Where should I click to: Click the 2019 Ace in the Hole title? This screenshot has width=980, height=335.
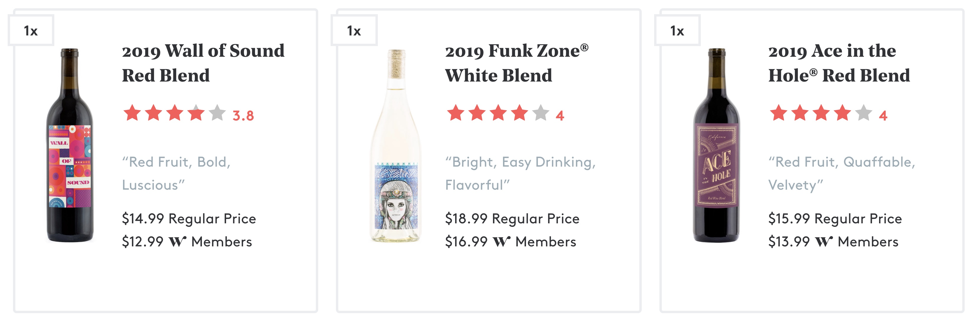click(x=839, y=63)
